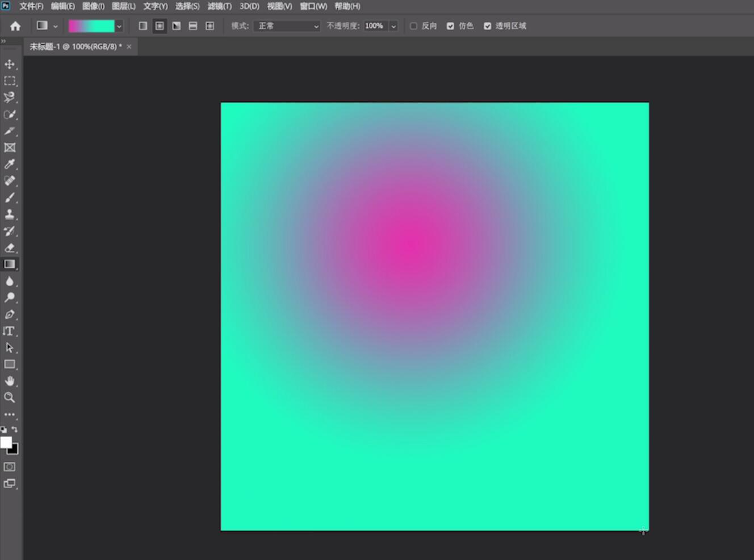The width and height of the screenshot is (754, 560).
Task: Open the 帮助(H) menu
Action: pyautogui.click(x=347, y=6)
